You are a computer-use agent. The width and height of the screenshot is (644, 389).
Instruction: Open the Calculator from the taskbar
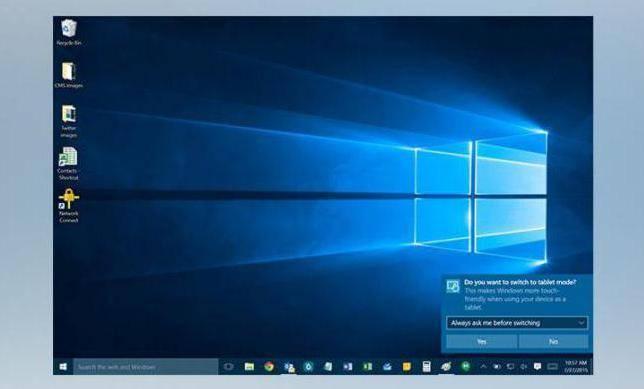(x=426, y=366)
